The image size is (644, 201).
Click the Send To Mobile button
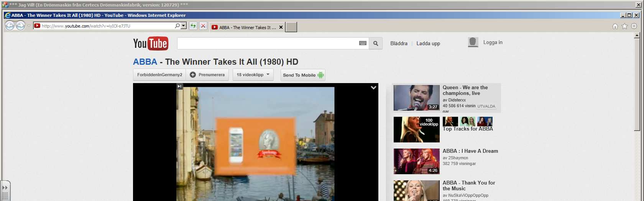303,75
